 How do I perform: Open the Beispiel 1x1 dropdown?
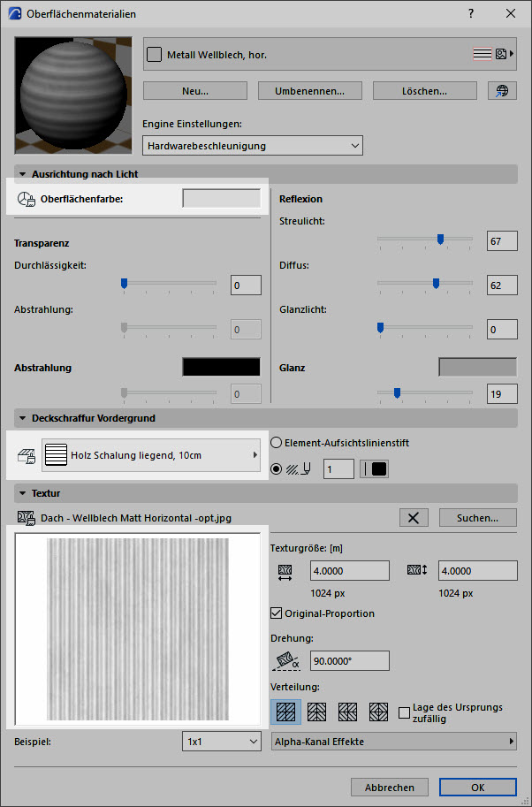(x=222, y=742)
